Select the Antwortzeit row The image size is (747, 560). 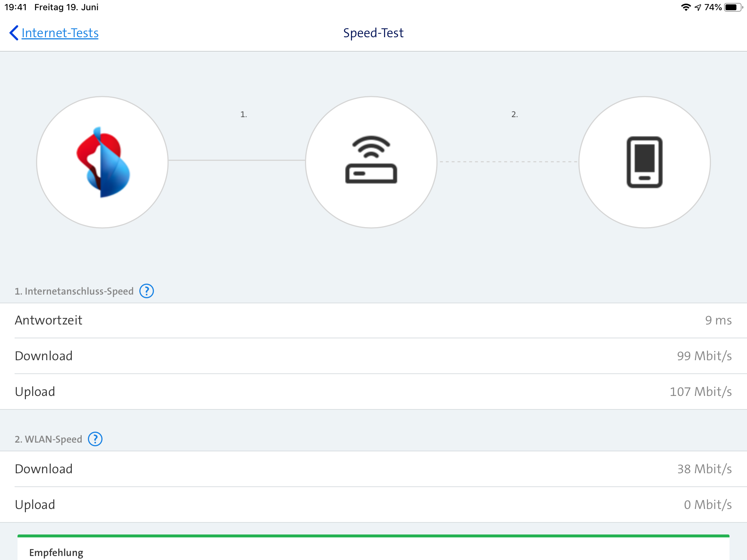coord(373,320)
